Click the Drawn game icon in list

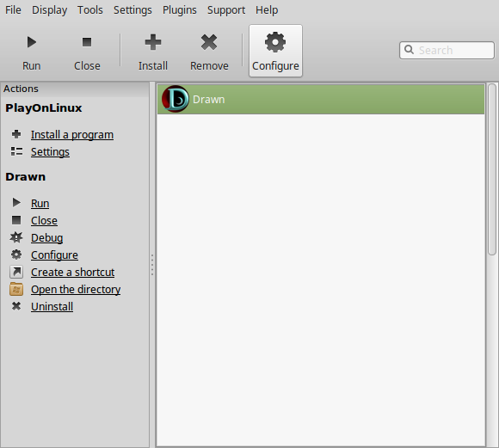pyautogui.click(x=175, y=99)
